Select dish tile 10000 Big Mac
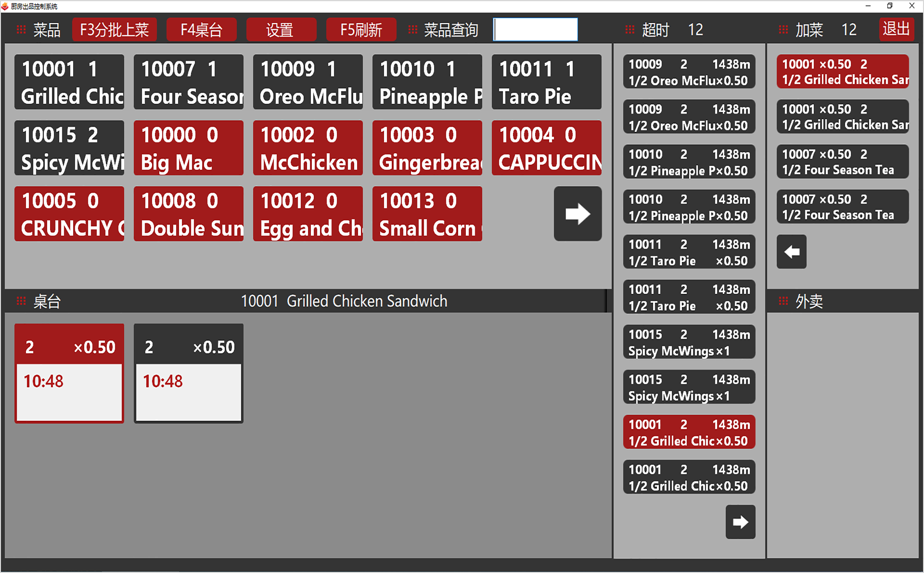This screenshot has width=924, height=573. coord(189,148)
